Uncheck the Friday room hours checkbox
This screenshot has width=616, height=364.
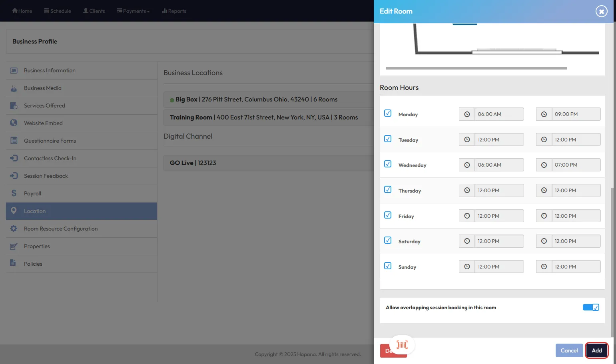point(388,215)
